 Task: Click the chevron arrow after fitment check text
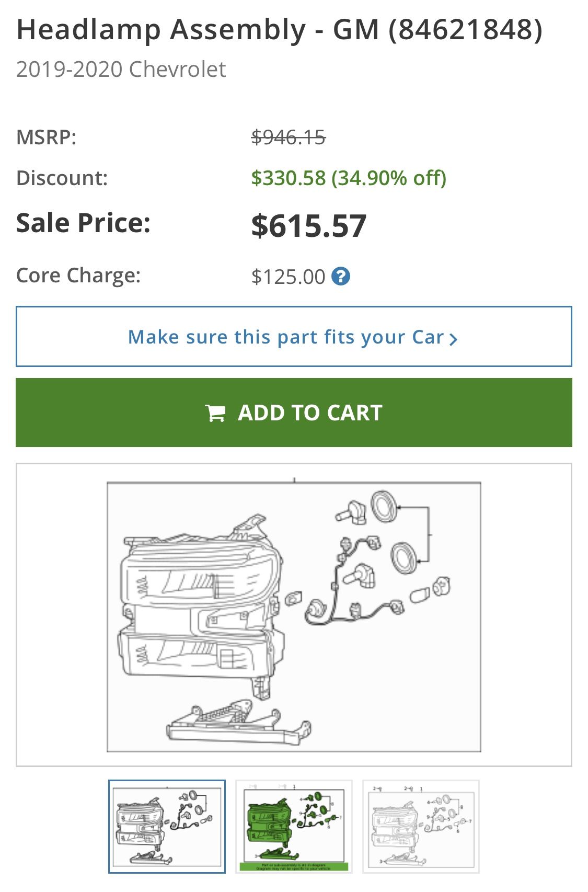click(454, 339)
